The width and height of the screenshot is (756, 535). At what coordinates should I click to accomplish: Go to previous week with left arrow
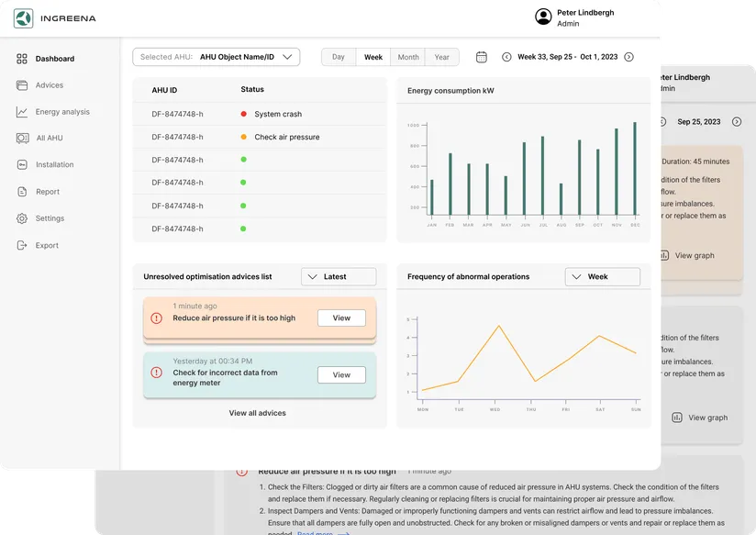[506, 57]
